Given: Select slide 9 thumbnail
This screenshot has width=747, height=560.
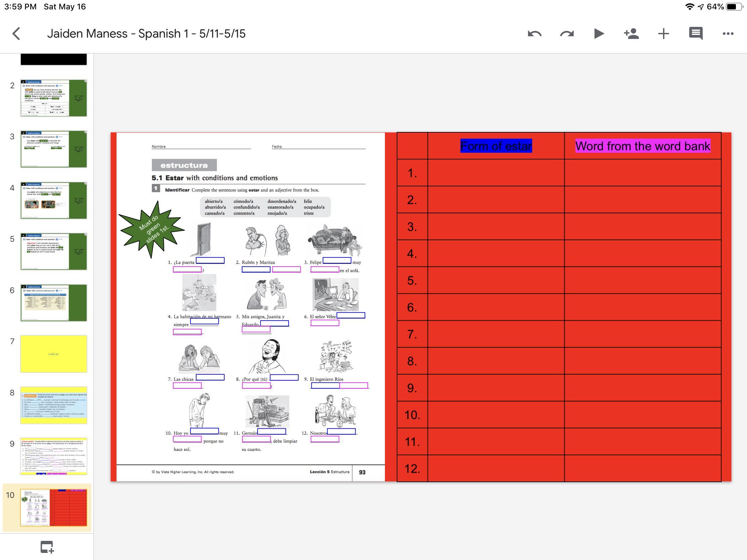Looking at the screenshot, I should pos(54,456).
